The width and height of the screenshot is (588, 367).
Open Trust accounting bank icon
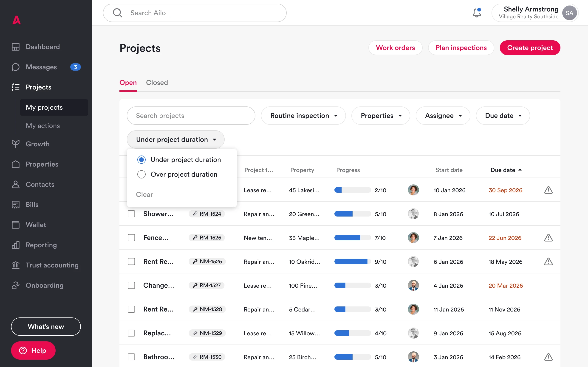coord(16,265)
